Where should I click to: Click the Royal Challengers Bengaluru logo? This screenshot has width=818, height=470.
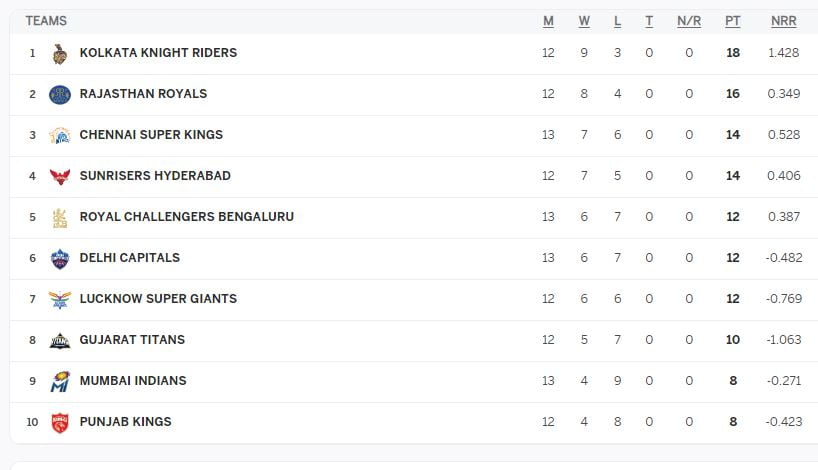(60, 218)
